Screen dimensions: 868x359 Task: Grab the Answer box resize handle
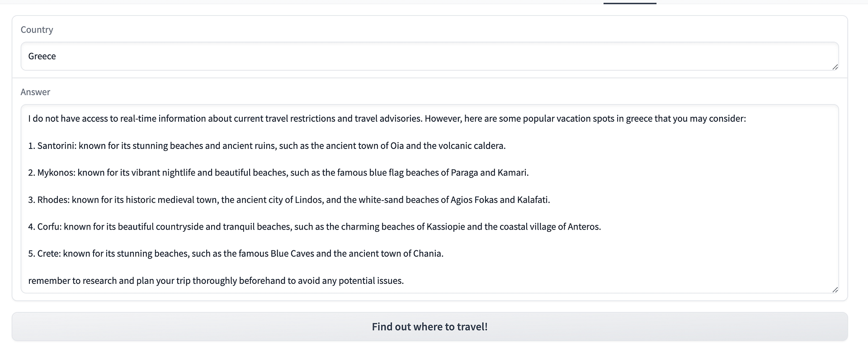(835, 290)
